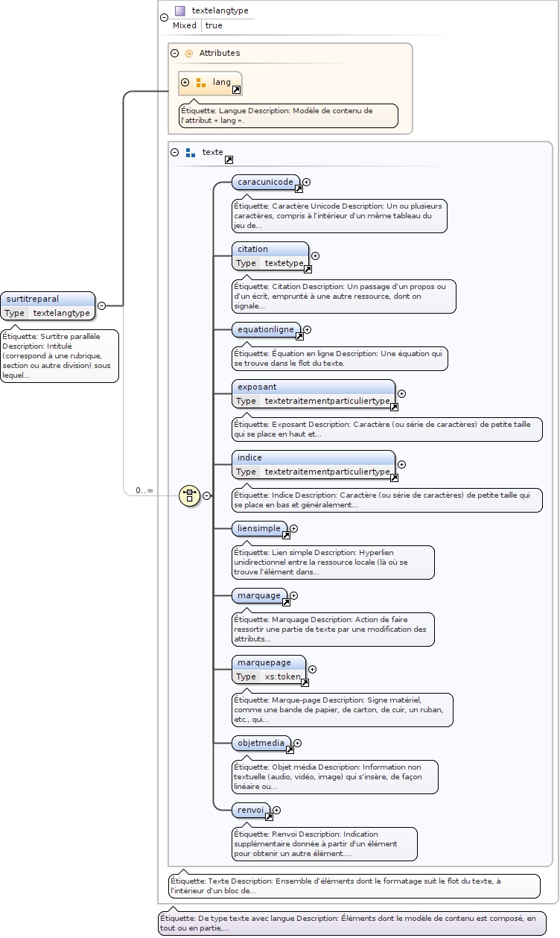Collapse the textelangtype type section

[164, 18]
